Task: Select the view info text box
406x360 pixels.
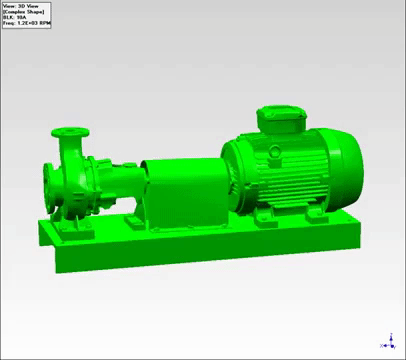Action: tap(27, 15)
